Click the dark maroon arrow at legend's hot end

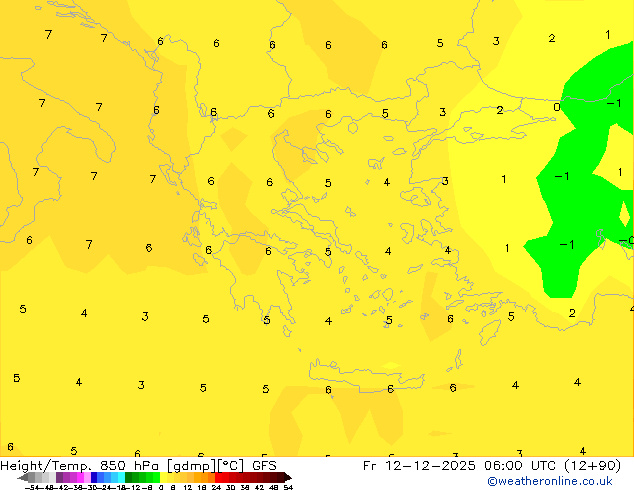click(288, 478)
